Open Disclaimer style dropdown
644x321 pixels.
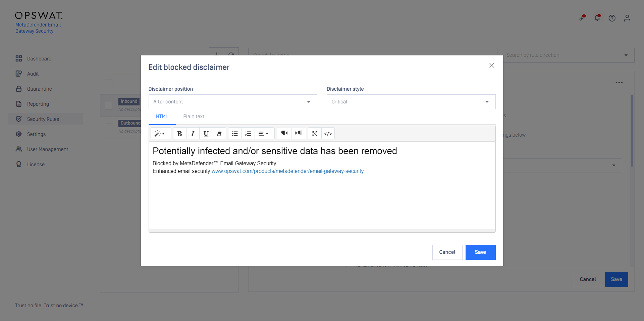tap(411, 102)
